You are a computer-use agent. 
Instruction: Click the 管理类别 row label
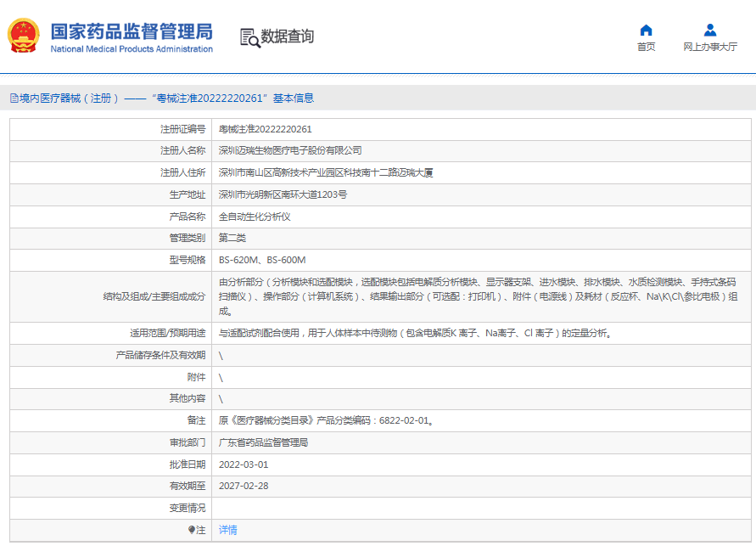187,238
